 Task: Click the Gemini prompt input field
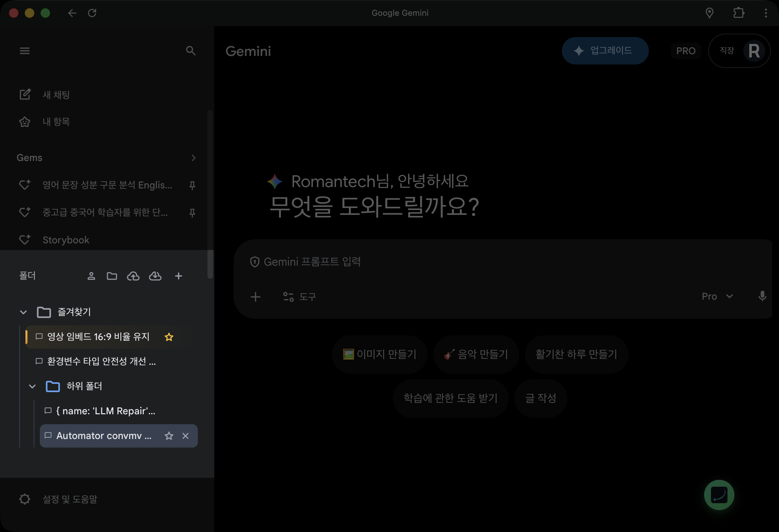(x=412, y=262)
